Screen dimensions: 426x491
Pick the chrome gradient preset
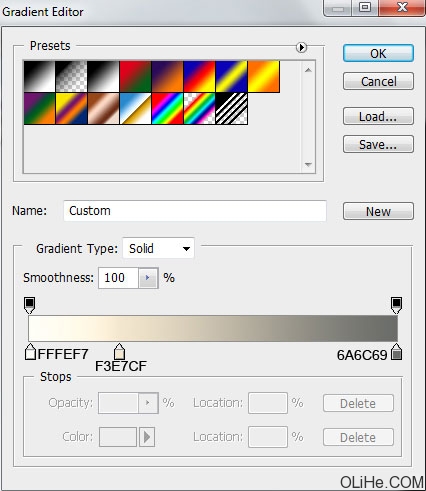click(x=135, y=109)
